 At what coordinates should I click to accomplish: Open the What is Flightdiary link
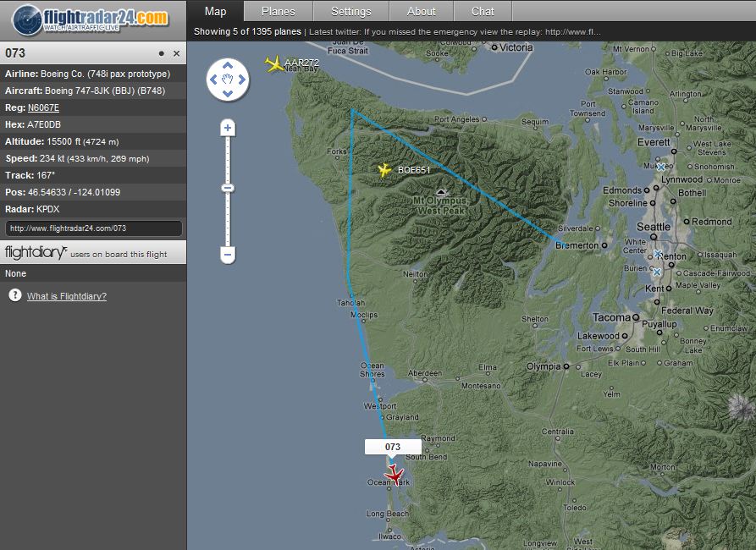67,296
